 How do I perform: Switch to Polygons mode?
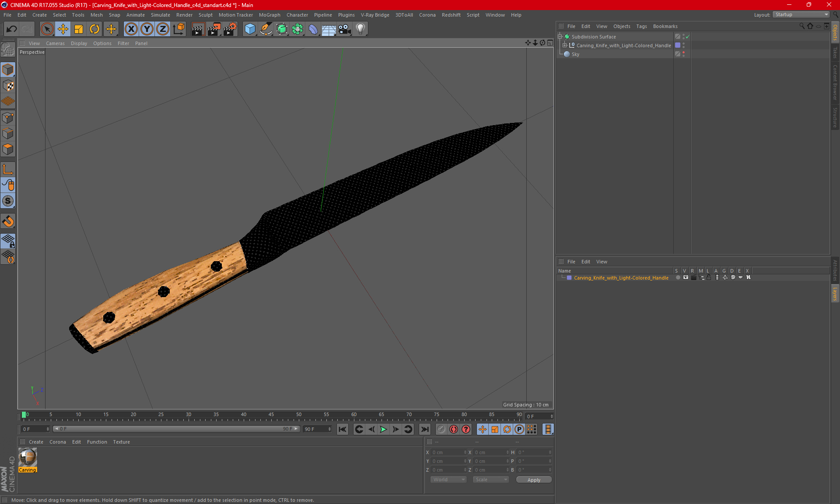[8, 149]
